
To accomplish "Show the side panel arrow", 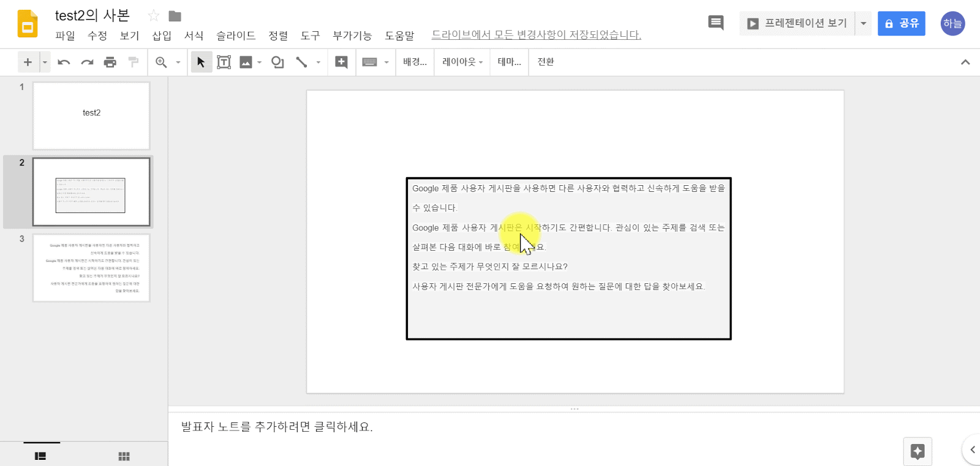I will (x=972, y=450).
